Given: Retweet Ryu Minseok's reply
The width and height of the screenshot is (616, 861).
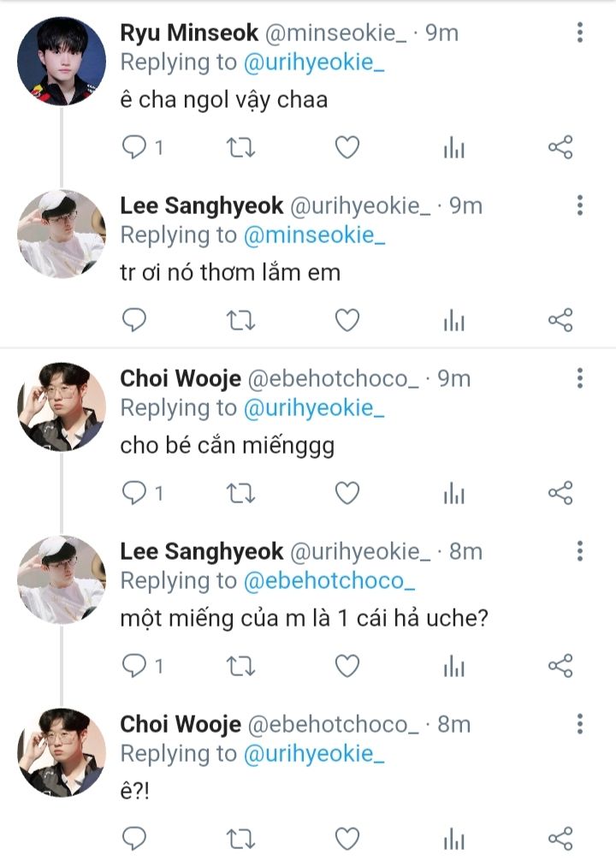Looking at the screenshot, I should pyautogui.click(x=240, y=148).
